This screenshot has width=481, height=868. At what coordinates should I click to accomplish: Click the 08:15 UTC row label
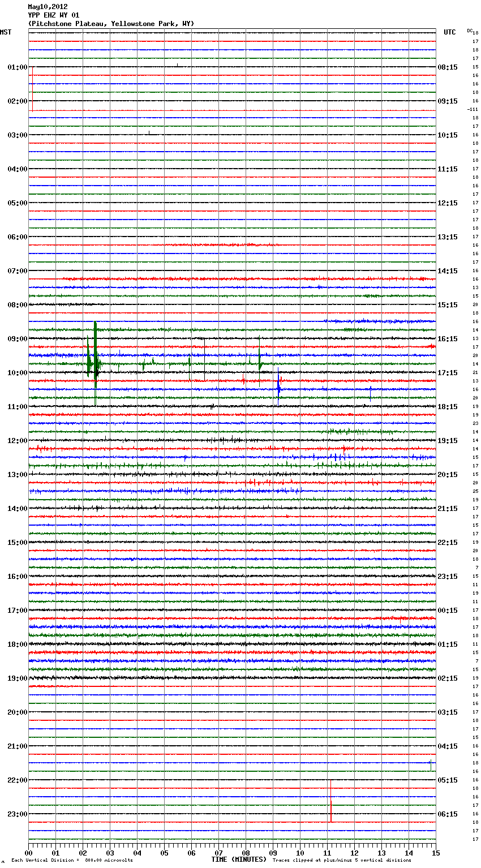click(448, 67)
